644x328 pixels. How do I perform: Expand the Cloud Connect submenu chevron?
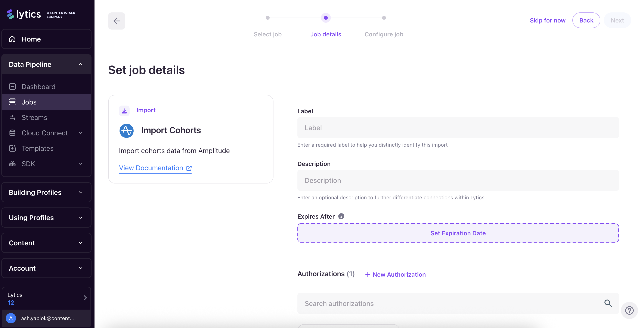[80, 133]
